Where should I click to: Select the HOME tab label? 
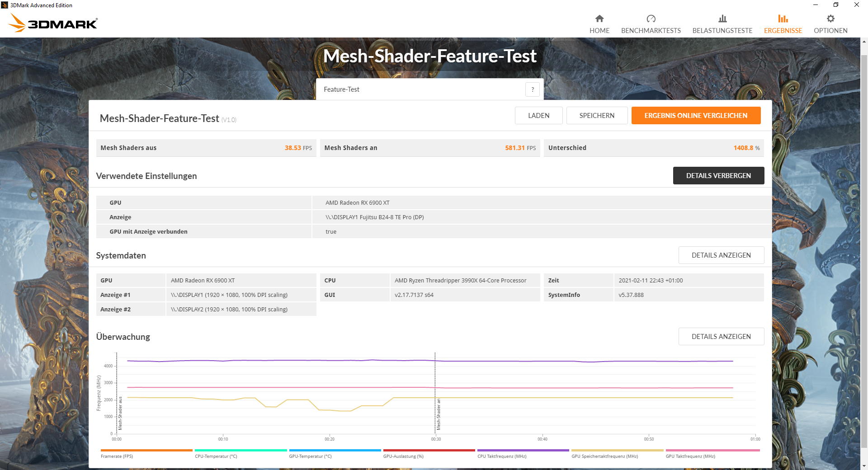click(x=599, y=31)
